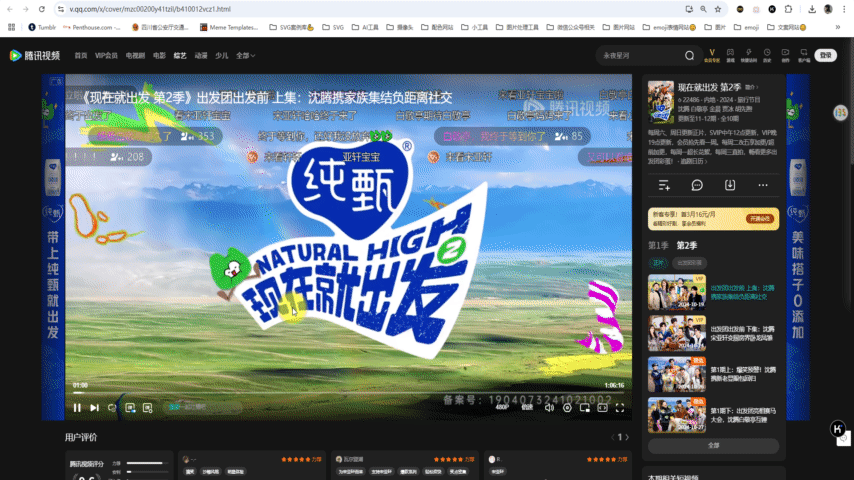The width and height of the screenshot is (854, 480).
Task: Switch to 第1季 season tab
Action: (658, 246)
